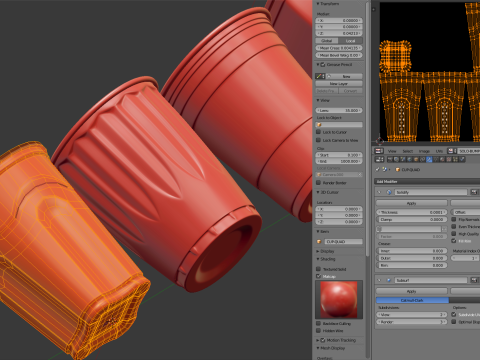Apply the Solidify modifier
This screenshot has height=360, width=480.
(412, 203)
